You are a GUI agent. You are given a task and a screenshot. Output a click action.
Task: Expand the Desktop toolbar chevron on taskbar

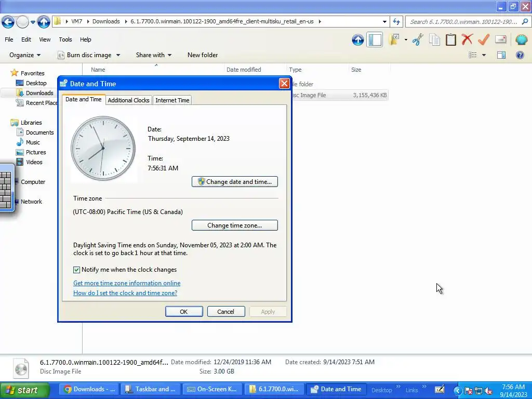click(x=398, y=387)
